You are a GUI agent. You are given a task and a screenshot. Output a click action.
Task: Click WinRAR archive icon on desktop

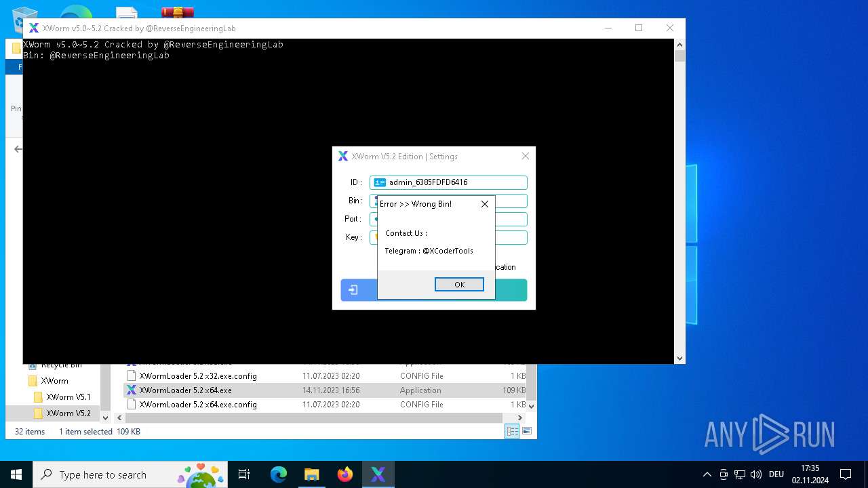tap(178, 13)
